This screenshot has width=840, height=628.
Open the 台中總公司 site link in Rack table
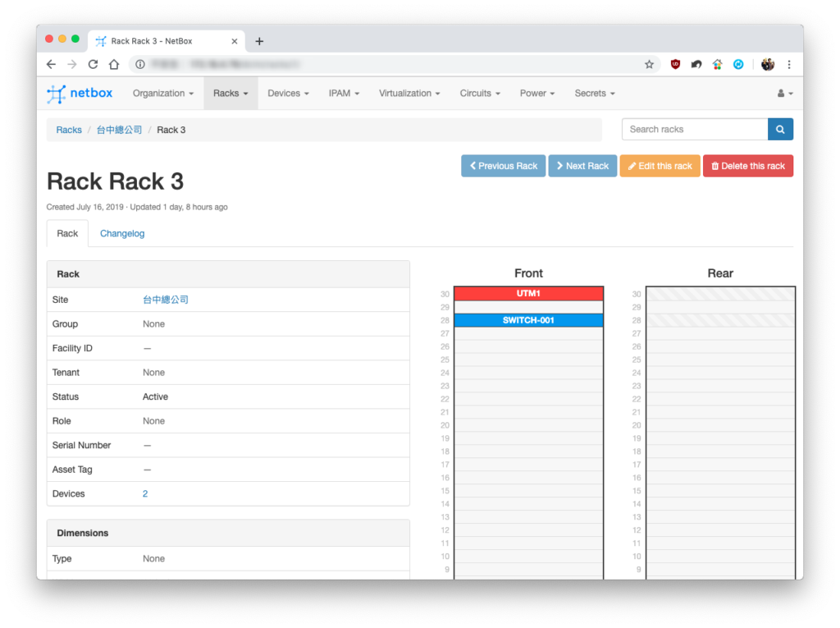pyautogui.click(x=166, y=300)
